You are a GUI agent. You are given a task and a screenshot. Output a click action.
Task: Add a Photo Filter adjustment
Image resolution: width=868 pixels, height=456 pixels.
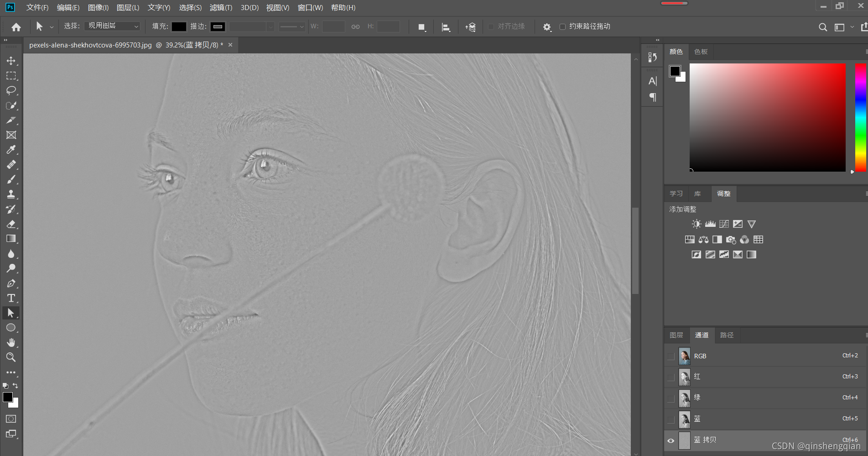(x=731, y=240)
